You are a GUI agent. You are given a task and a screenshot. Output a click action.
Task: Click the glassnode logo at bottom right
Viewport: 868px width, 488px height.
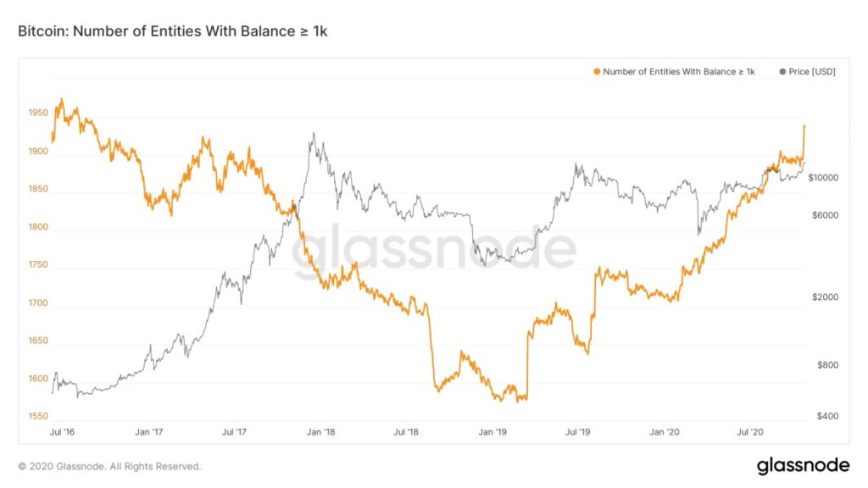802,466
